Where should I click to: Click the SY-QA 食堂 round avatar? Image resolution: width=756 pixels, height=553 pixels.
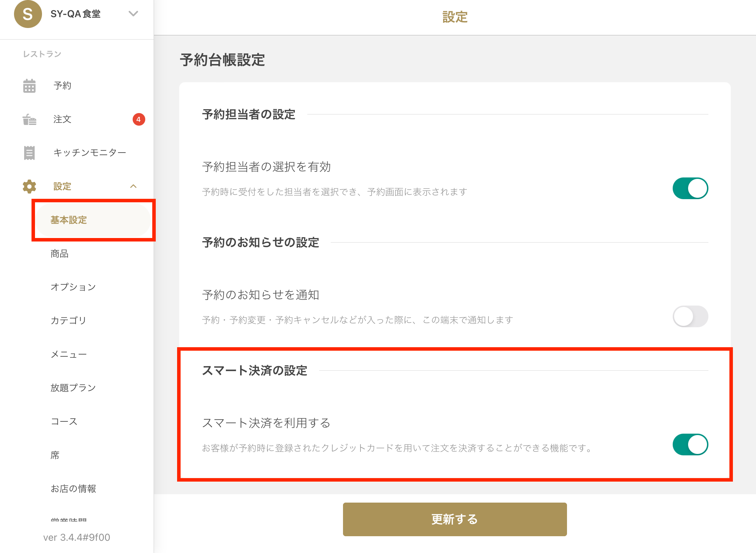[28, 14]
